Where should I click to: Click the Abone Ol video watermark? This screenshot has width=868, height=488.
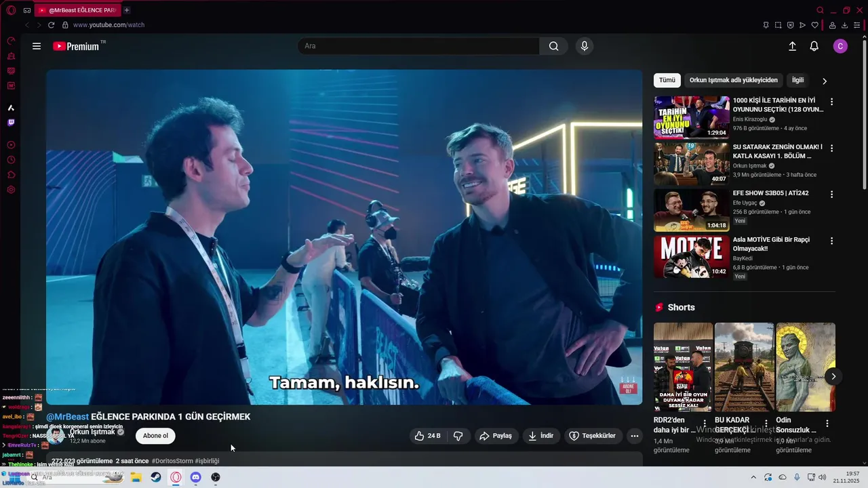629,386
